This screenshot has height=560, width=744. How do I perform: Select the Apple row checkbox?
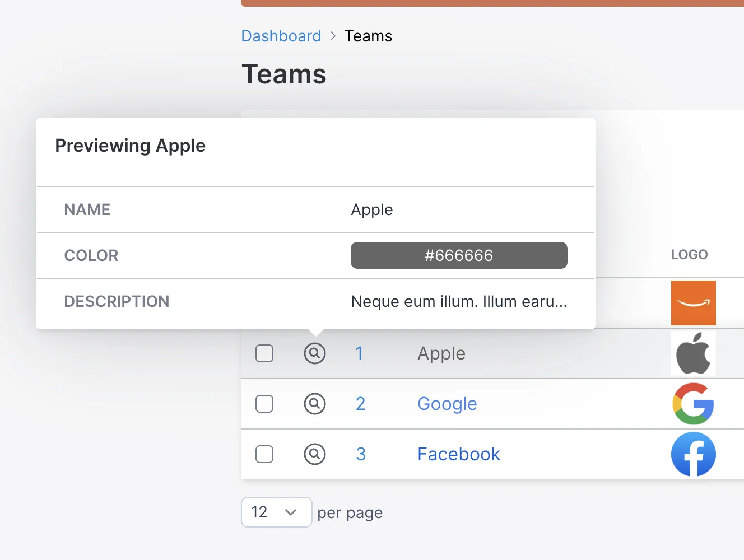(x=264, y=353)
